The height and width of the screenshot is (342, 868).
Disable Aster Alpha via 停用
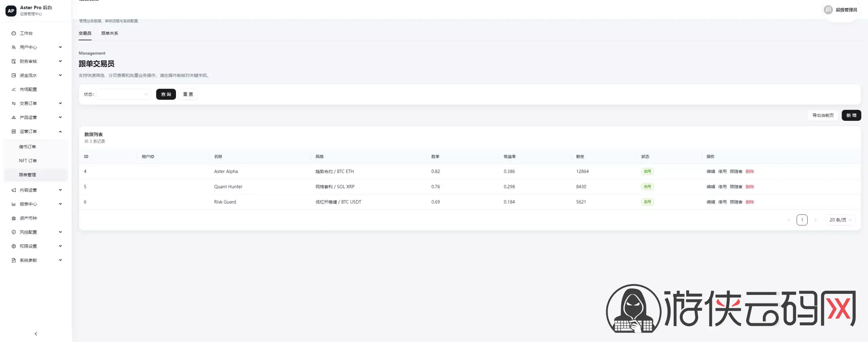tap(722, 172)
